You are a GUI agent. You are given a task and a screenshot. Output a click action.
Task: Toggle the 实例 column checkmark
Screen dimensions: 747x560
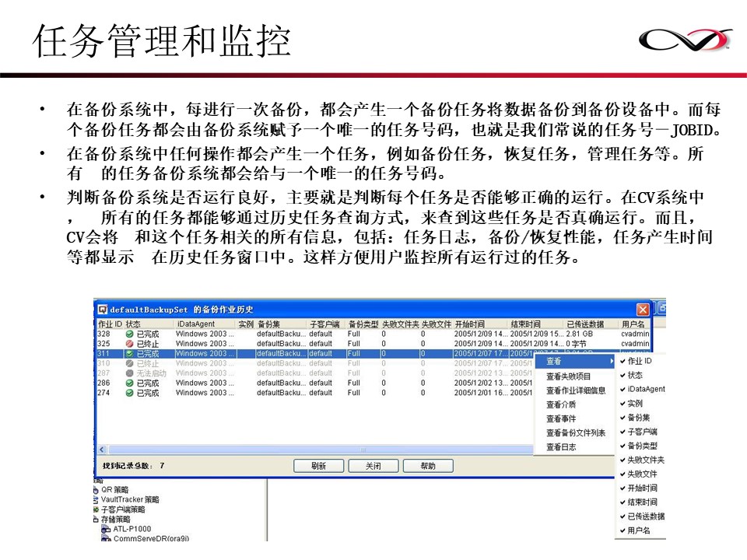(622, 404)
